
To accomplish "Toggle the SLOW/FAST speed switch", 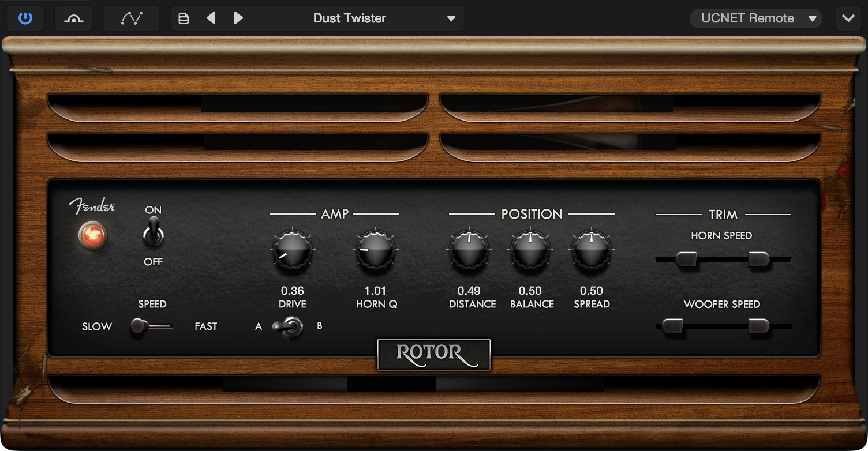I will [152, 326].
